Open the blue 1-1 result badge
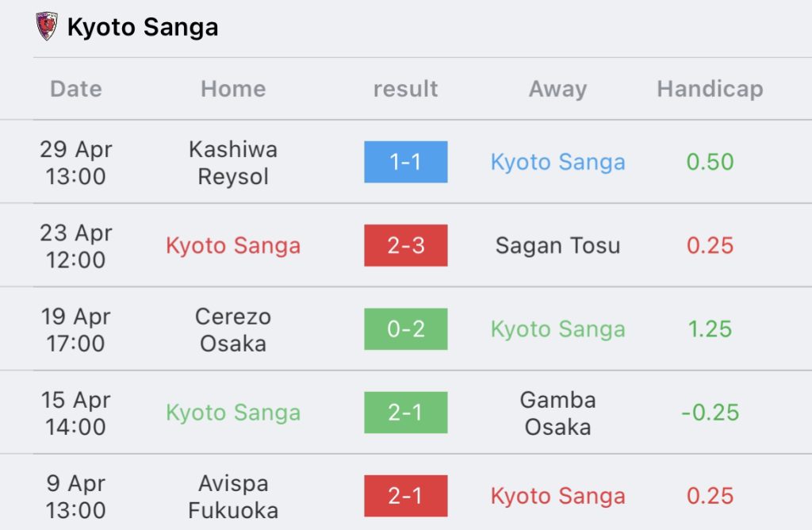The height and width of the screenshot is (530, 812). [x=405, y=162]
